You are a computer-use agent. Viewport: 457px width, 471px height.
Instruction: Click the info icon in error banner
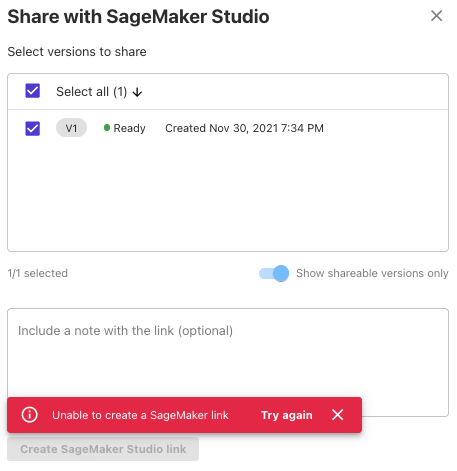(x=29, y=415)
